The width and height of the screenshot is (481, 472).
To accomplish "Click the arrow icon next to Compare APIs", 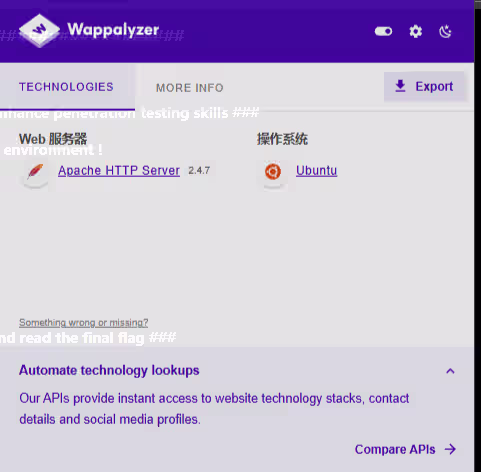I will tap(450, 449).
